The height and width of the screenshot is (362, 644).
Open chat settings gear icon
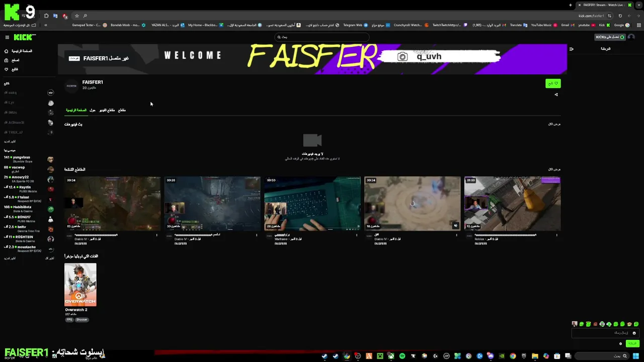(x=620, y=343)
